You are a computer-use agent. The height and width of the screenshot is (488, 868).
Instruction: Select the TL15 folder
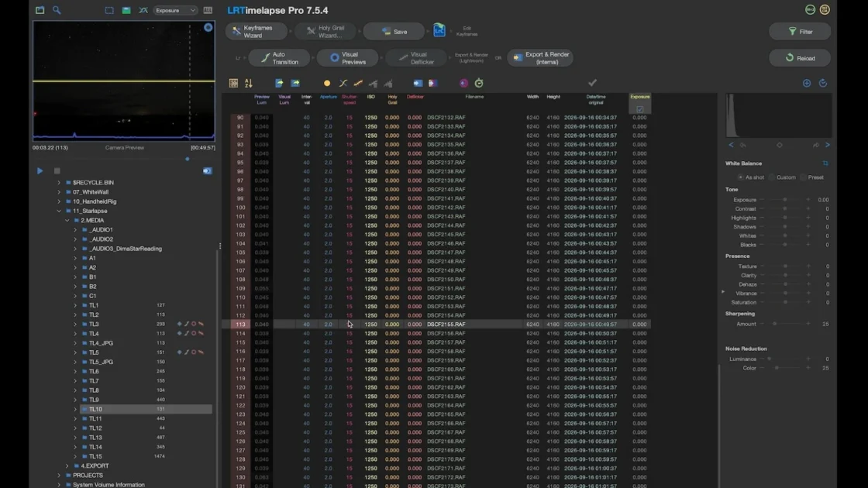[x=95, y=456]
